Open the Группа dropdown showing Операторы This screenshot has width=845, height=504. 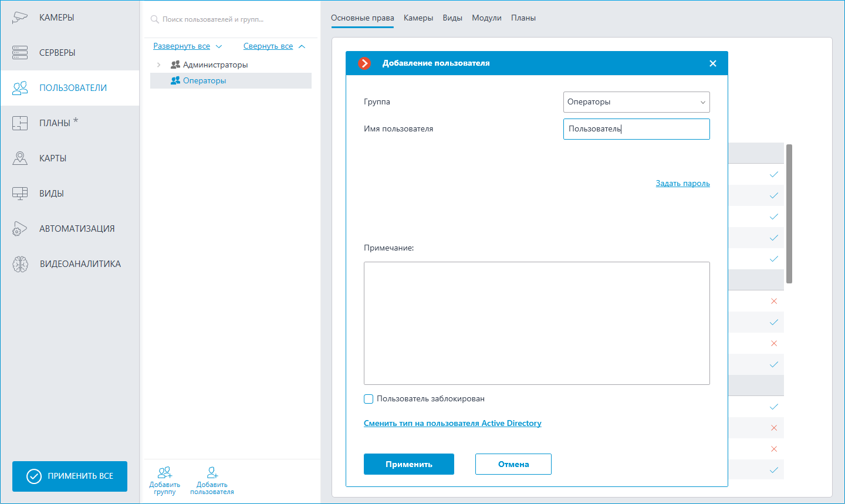[637, 102]
